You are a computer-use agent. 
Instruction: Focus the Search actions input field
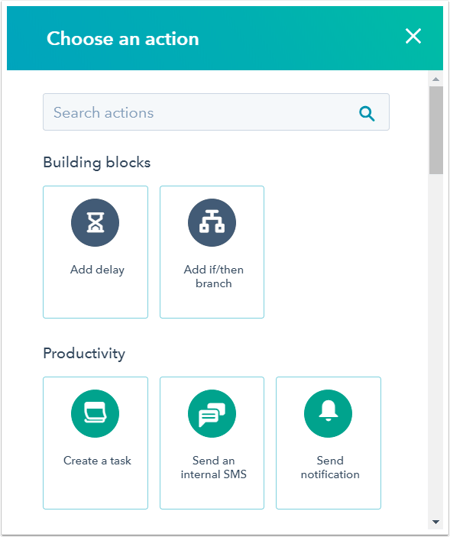click(216, 112)
